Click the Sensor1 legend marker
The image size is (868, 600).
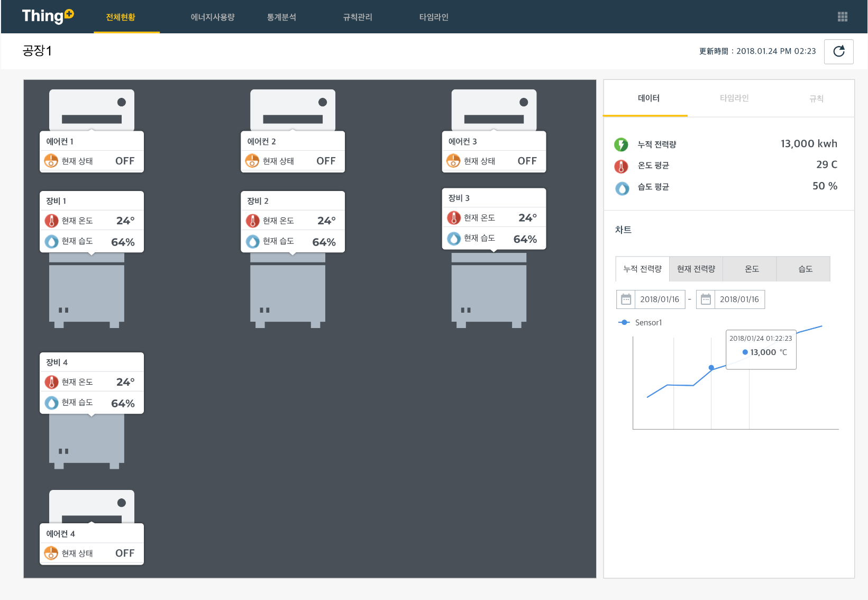coord(624,322)
